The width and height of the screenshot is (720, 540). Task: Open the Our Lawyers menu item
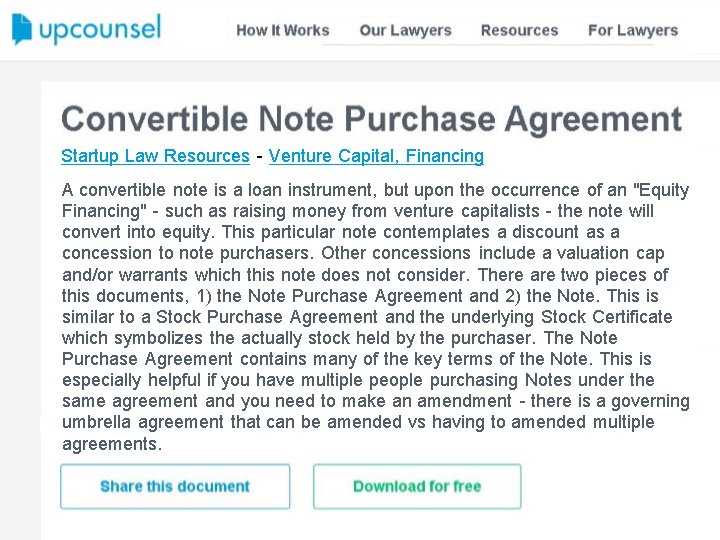point(405,30)
